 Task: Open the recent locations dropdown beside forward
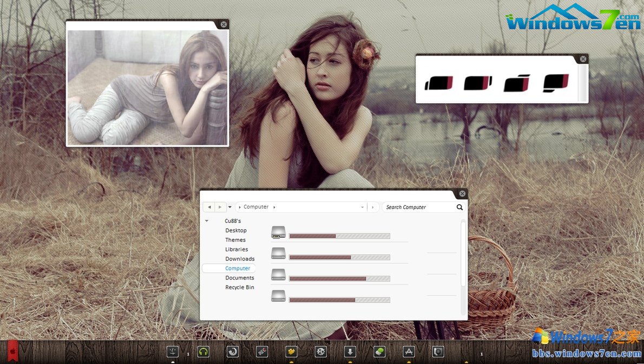(x=230, y=207)
